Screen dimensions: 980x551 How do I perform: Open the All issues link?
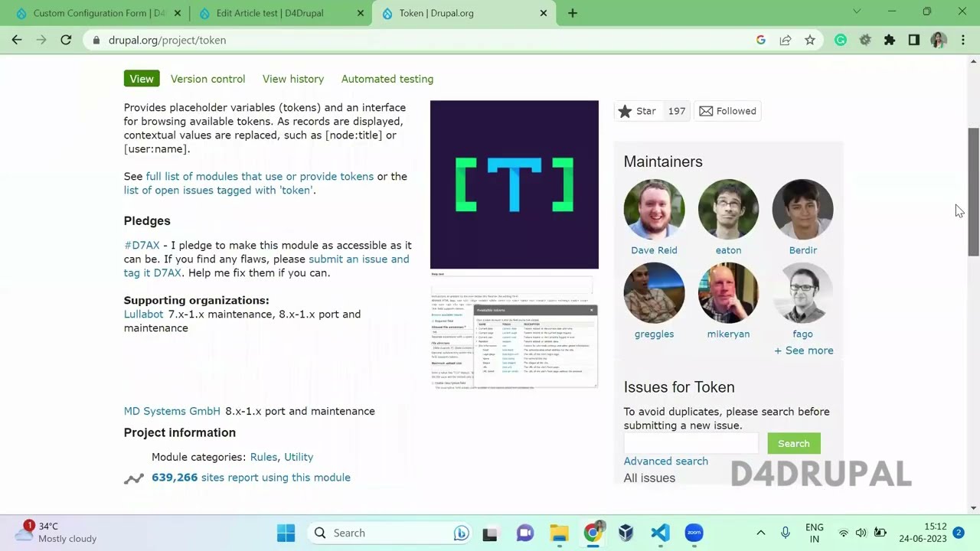(649, 478)
